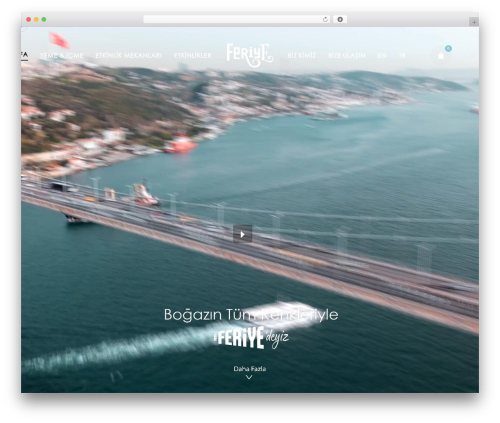The width and height of the screenshot is (500, 423).
Task: Click the Boğazın Tüm Renkleriyle headline
Action: coord(251,315)
